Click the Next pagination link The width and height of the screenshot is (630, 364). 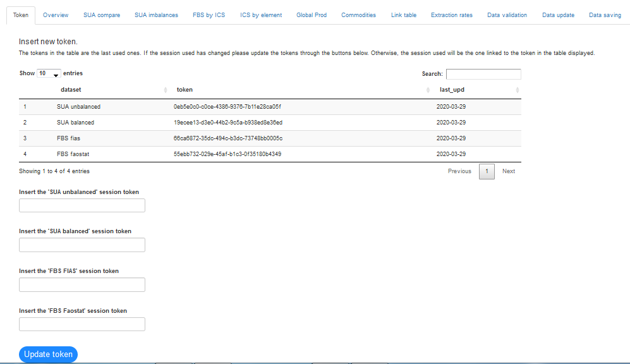508,171
